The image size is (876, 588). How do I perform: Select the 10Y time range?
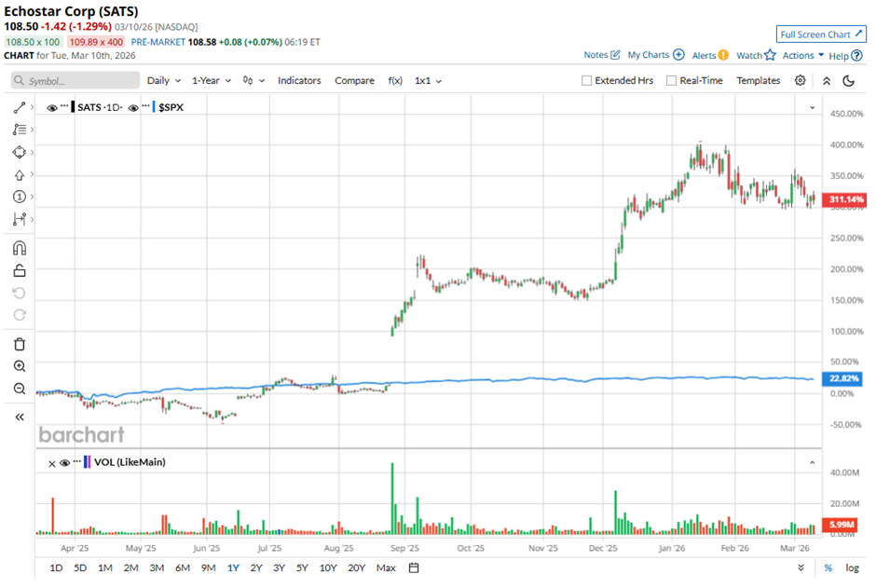click(328, 567)
